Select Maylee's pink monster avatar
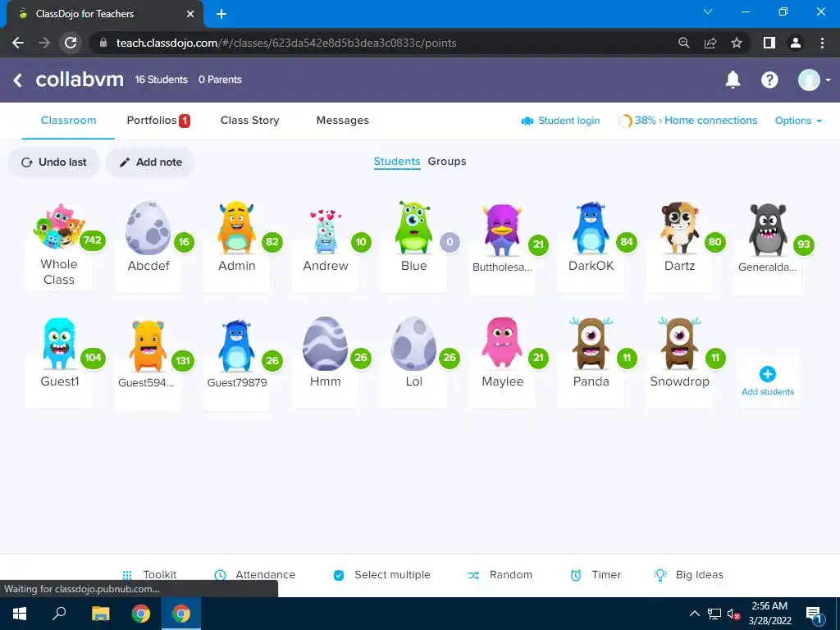840x630 pixels. coord(501,343)
